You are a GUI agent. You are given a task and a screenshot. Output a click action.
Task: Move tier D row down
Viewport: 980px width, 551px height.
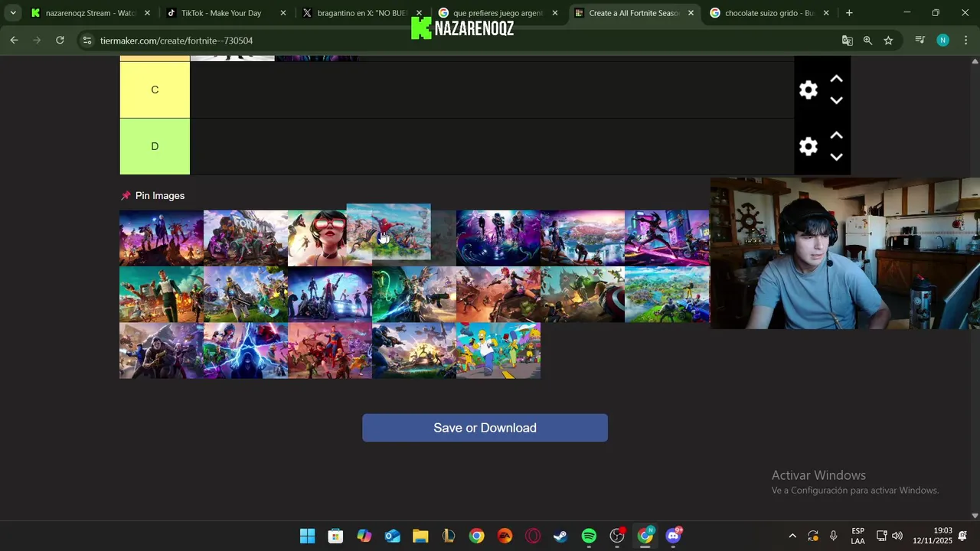click(837, 158)
